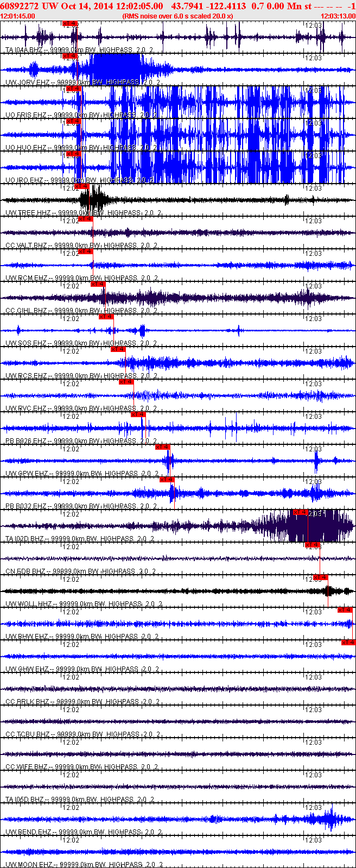
Task: Select the TA I05D BHZ station label
Action: pyautogui.click(x=79, y=800)
